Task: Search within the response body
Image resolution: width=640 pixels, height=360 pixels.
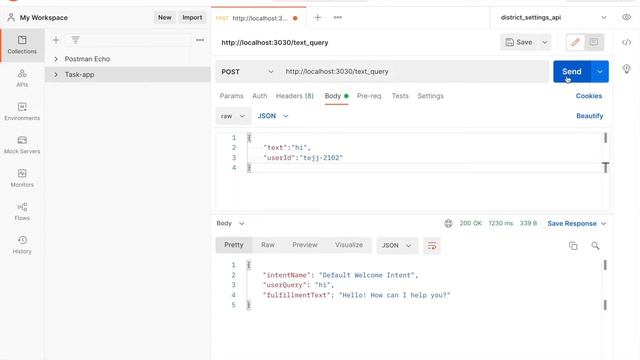Action: click(x=596, y=246)
